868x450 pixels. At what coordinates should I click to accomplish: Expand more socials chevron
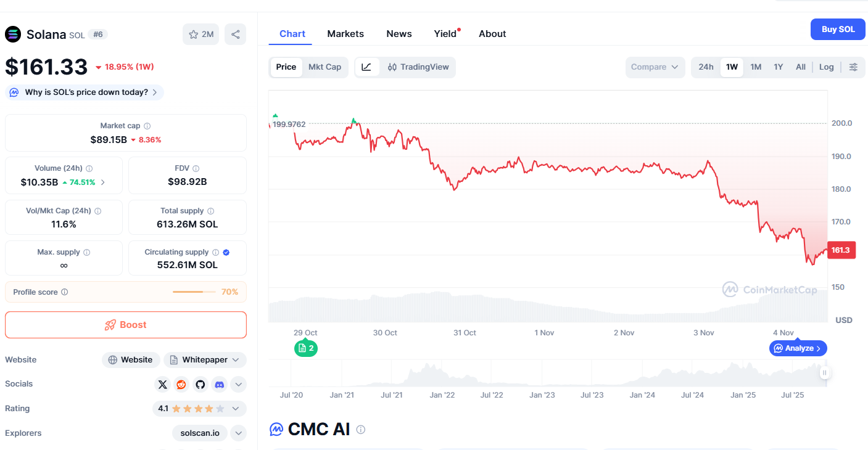pyautogui.click(x=238, y=385)
